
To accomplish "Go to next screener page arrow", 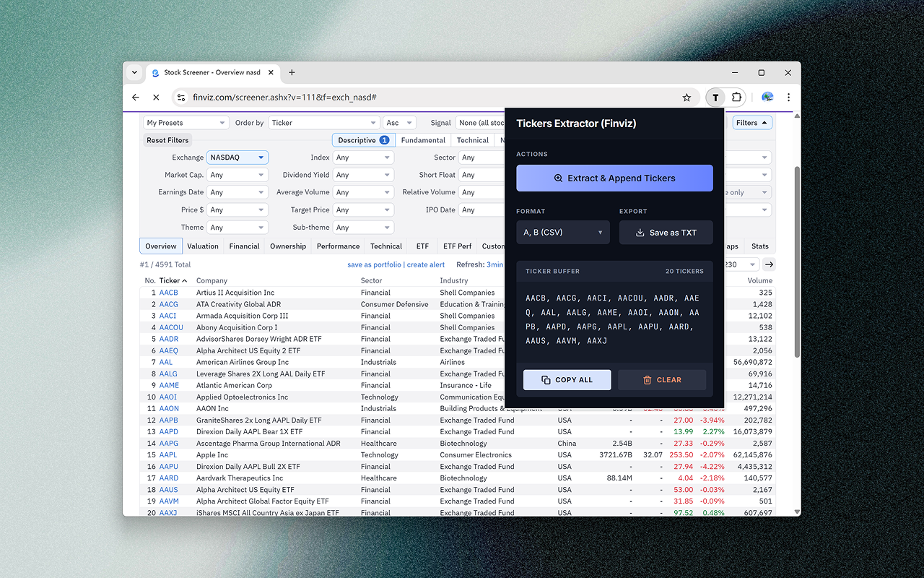I will tap(769, 264).
